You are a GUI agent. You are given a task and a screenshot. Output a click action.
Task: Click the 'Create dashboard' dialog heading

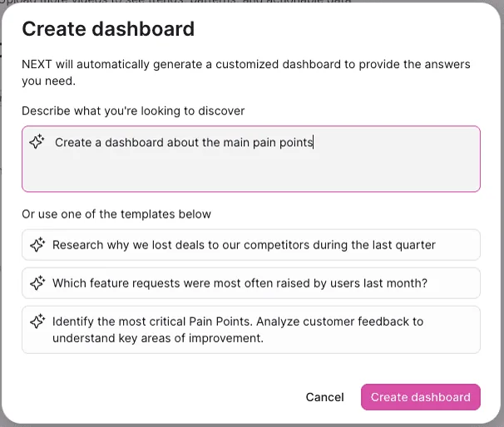(x=108, y=29)
